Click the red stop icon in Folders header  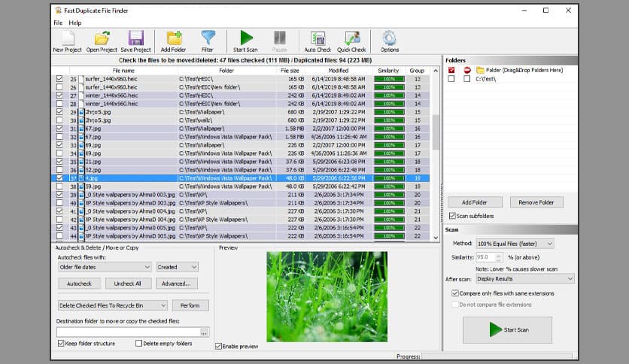point(467,70)
